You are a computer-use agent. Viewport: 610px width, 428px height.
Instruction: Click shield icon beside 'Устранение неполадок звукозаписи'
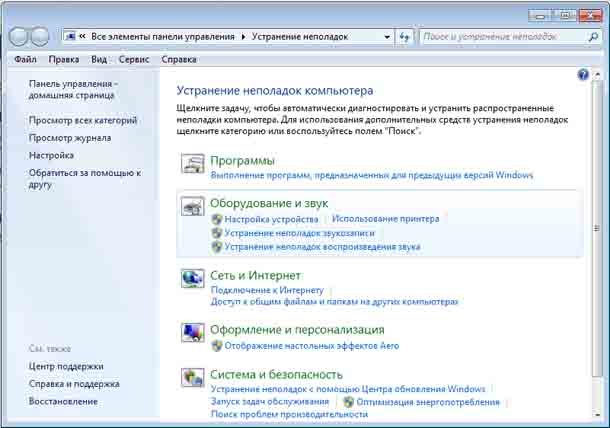coord(217,233)
